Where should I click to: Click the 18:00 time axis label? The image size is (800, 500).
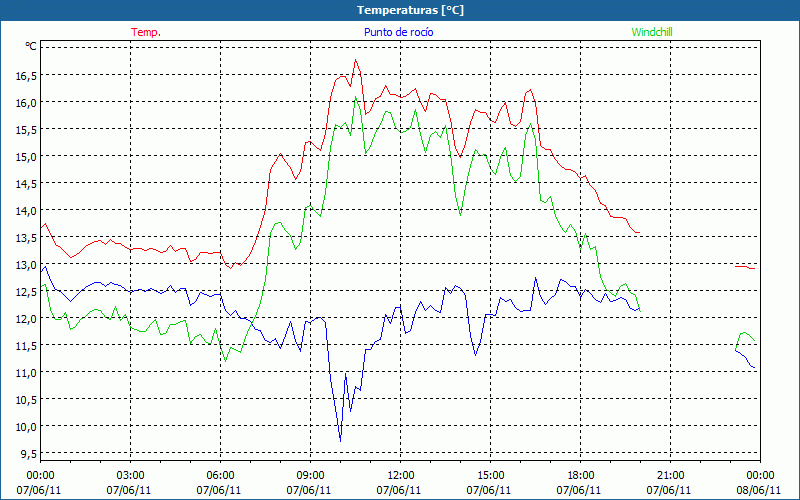581,476
